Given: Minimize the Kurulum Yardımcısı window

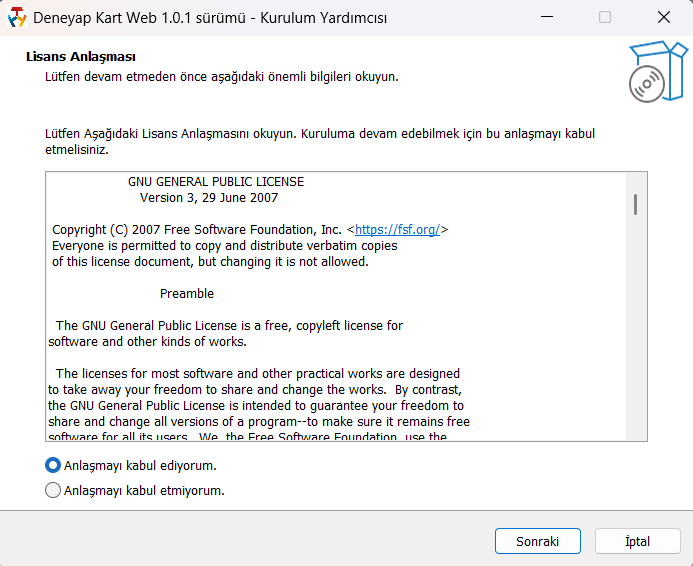Looking at the screenshot, I should [547, 17].
